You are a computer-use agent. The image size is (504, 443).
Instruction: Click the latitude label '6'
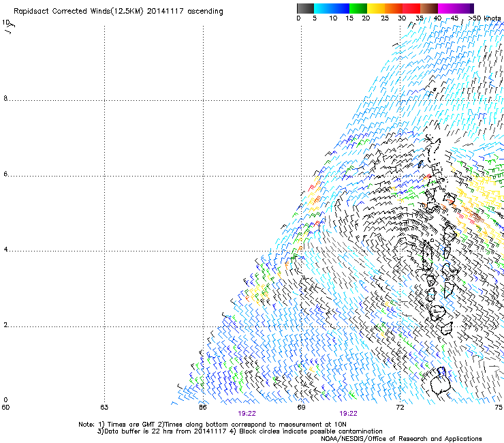pyautogui.click(x=5, y=174)
